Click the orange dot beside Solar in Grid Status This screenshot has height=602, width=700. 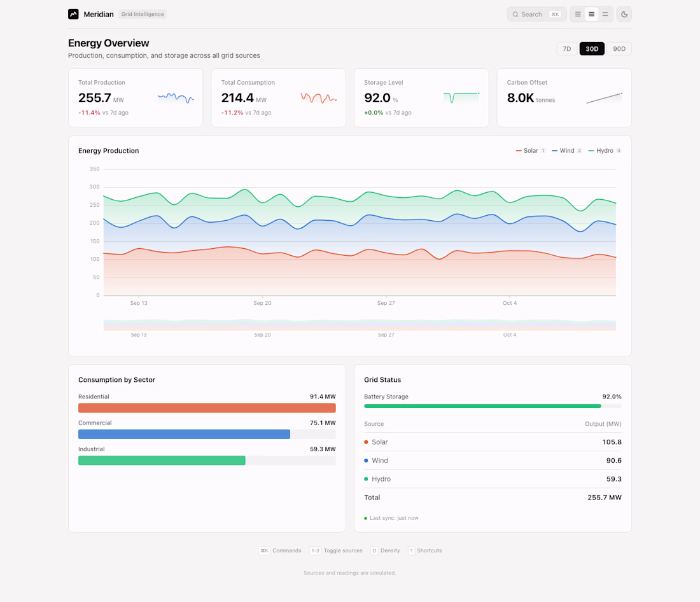coord(366,442)
